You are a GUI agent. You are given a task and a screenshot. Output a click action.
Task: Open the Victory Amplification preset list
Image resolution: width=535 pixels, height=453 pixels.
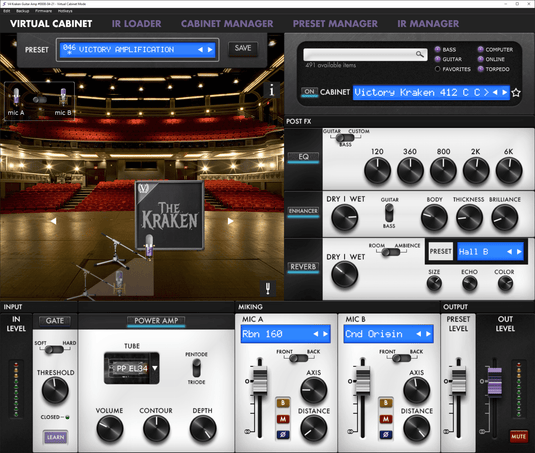point(138,50)
